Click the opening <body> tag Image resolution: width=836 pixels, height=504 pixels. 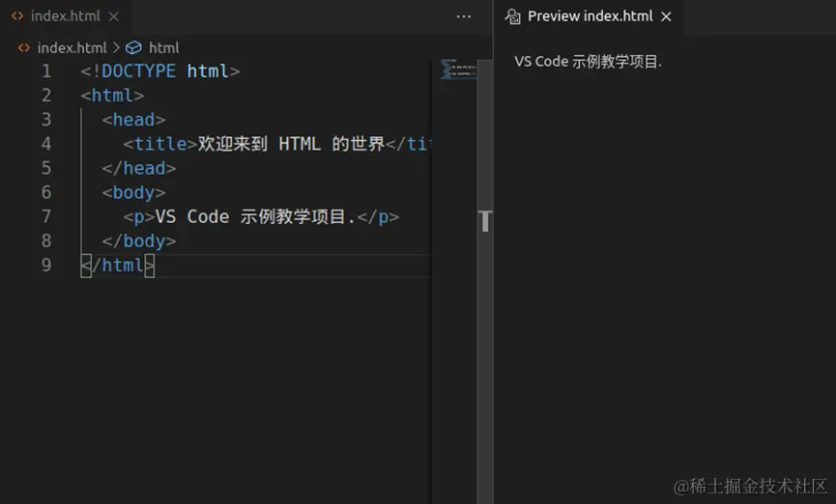[x=133, y=192]
